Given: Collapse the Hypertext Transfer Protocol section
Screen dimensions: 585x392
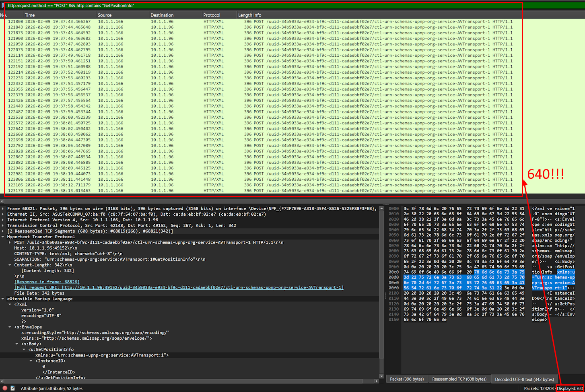Looking at the screenshot, I should tap(3, 237).
